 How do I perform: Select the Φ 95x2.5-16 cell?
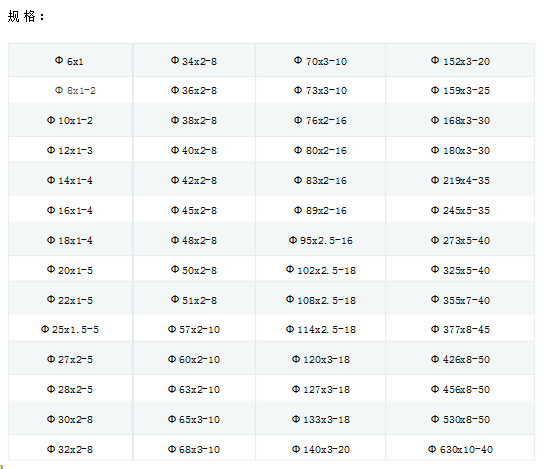(x=320, y=240)
